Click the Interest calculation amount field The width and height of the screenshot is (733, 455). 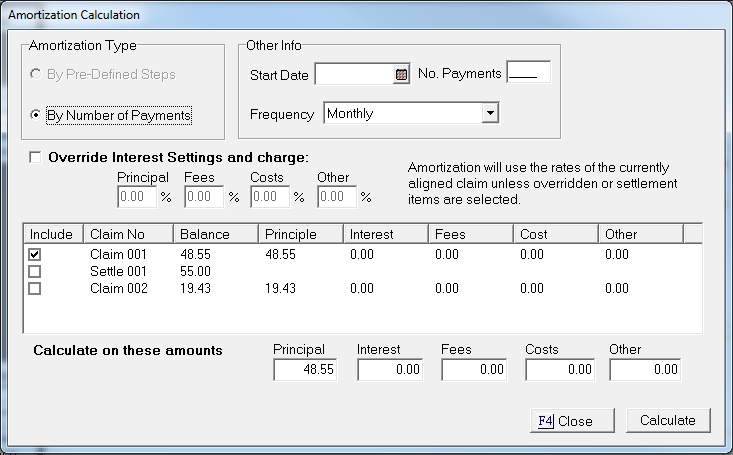pos(392,370)
